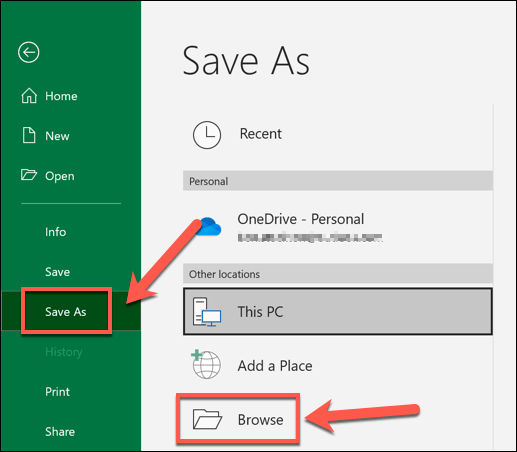The width and height of the screenshot is (517, 452).
Task: Click the New blank document icon
Action: [x=29, y=135]
